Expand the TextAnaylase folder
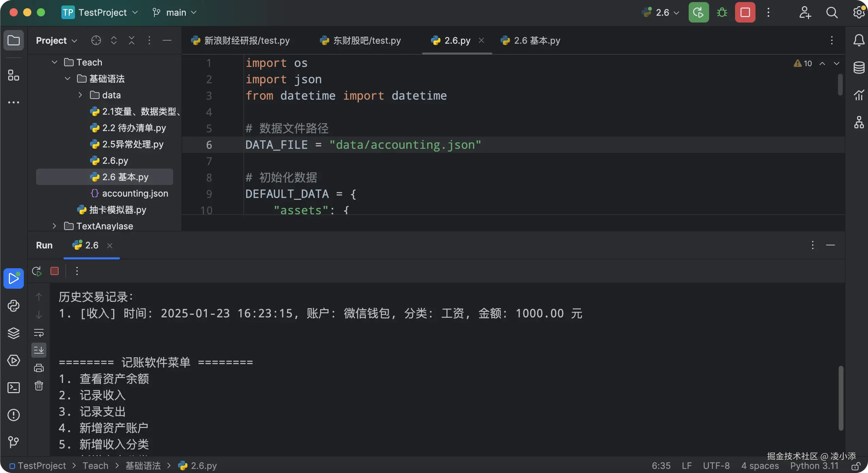Screen dimensions: 868x473 pos(55,226)
